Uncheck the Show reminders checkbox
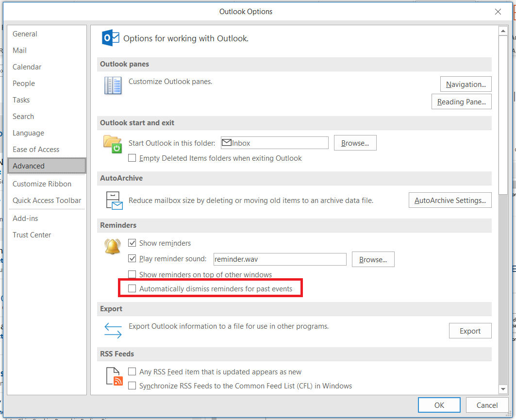This screenshot has height=420, width=516. 132,243
